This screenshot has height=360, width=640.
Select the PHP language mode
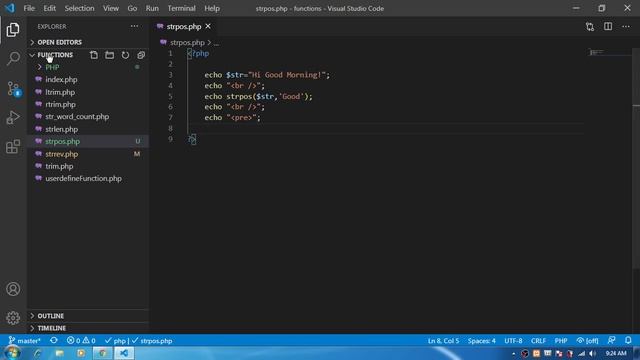[x=561, y=340]
